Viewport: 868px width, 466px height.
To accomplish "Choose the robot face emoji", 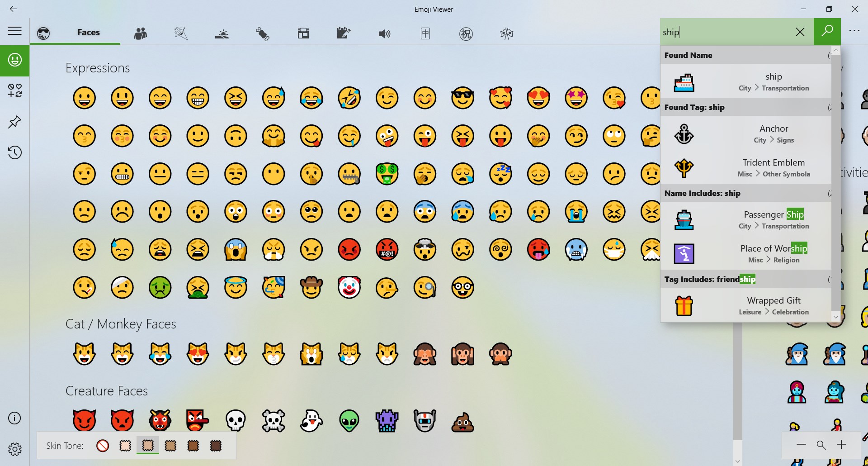I will coord(425,421).
